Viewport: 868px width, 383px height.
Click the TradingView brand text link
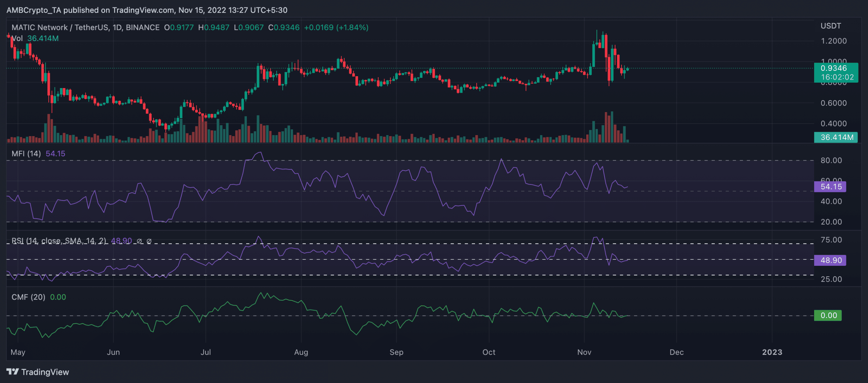[45, 372]
